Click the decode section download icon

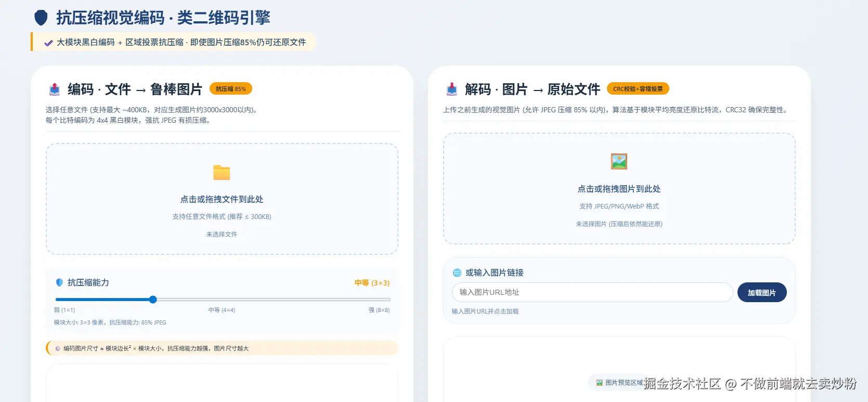coord(452,89)
